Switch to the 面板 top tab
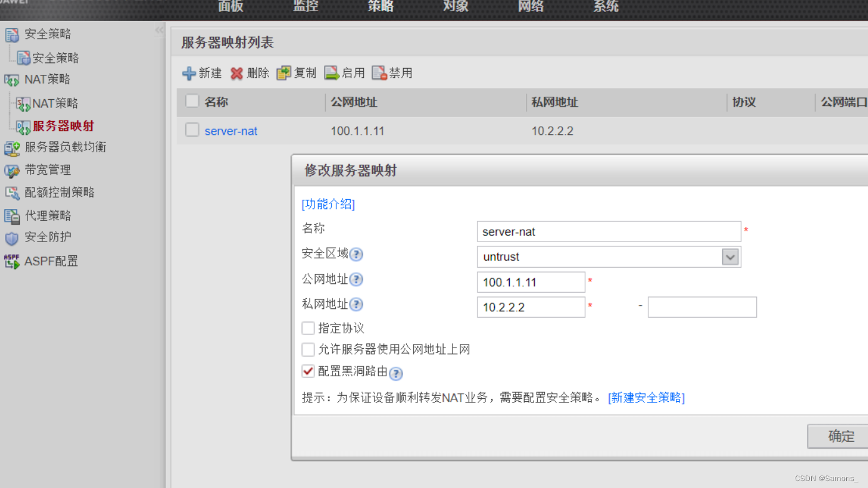 [x=230, y=6]
